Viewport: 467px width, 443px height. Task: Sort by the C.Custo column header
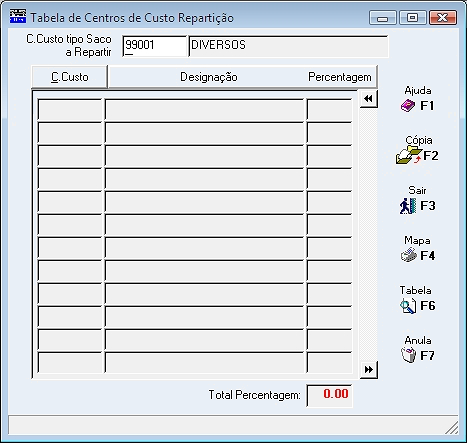(69, 77)
